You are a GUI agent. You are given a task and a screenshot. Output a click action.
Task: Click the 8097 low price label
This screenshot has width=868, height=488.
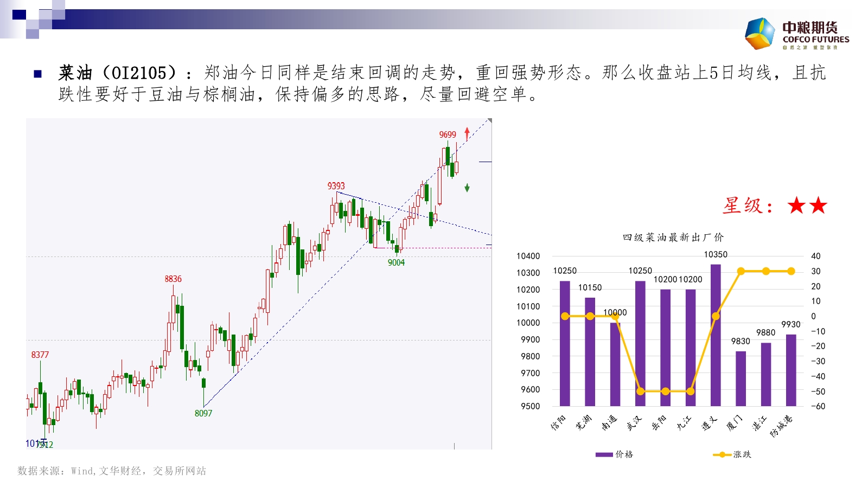[x=203, y=413]
